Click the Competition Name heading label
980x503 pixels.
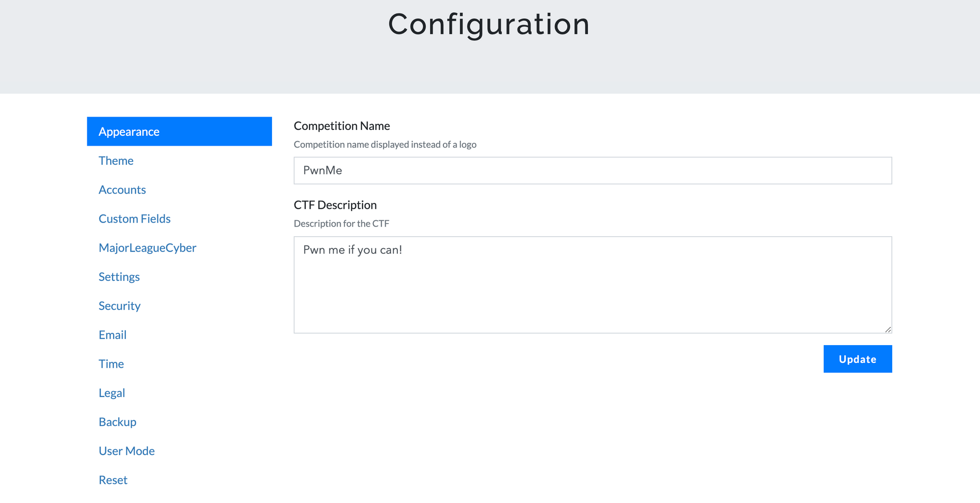click(342, 126)
